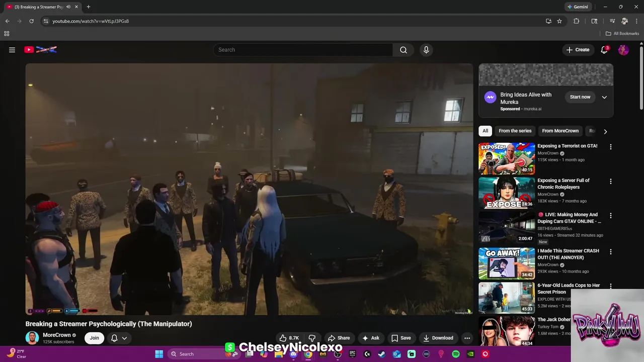Open Exposing a Terrorist on GTA thumbnail

[507, 158]
